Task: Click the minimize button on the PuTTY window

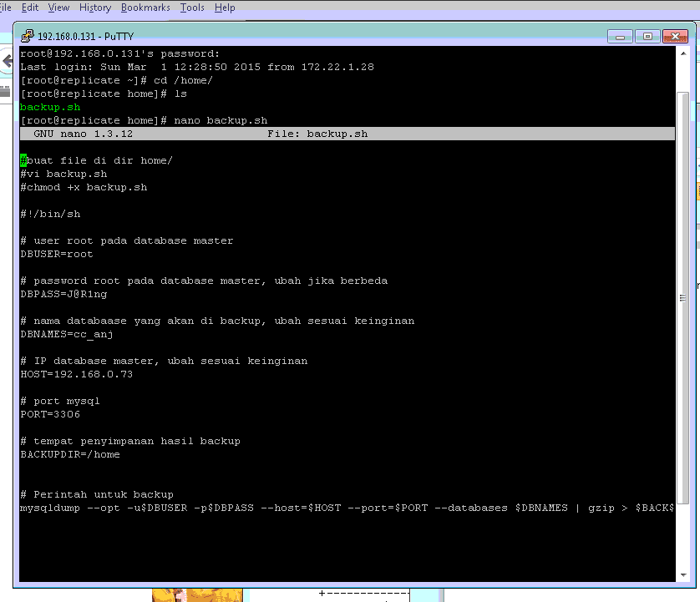Action: pyautogui.click(x=618, y=36)
